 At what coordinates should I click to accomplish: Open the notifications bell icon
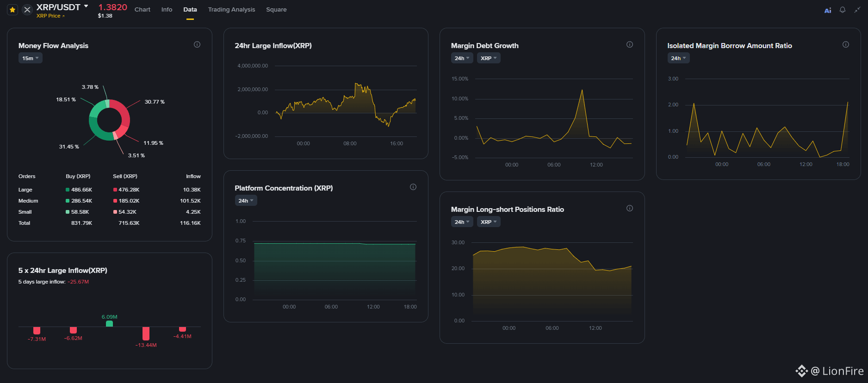coord(843,10)
